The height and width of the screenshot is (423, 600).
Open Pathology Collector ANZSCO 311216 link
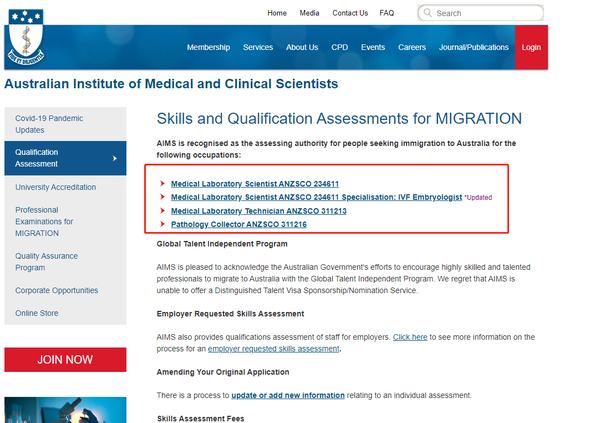(x=239, y=224)
